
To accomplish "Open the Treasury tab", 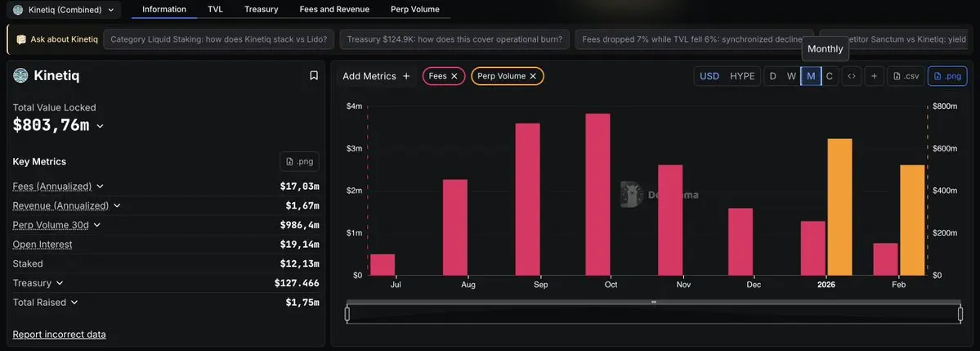I will coord(262,9).
